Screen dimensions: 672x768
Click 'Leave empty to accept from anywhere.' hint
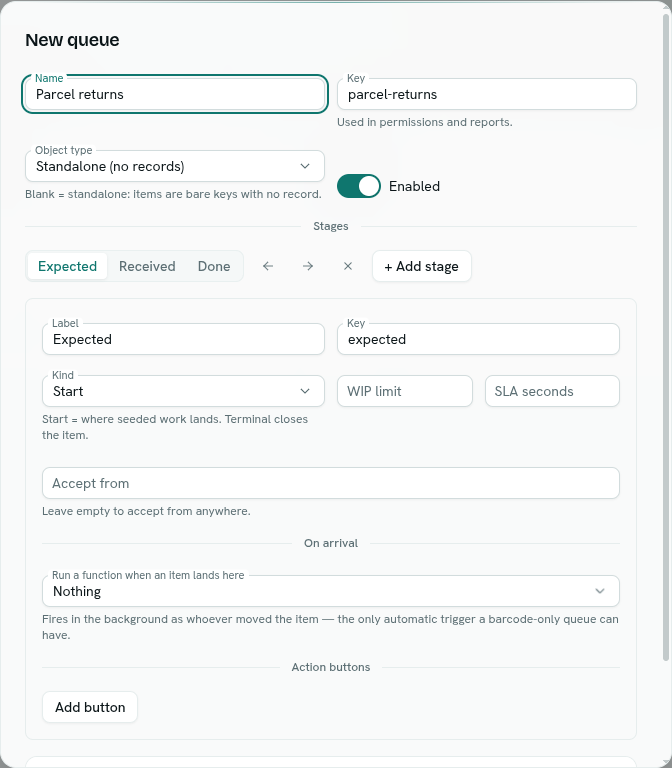(x=146, y=511)
